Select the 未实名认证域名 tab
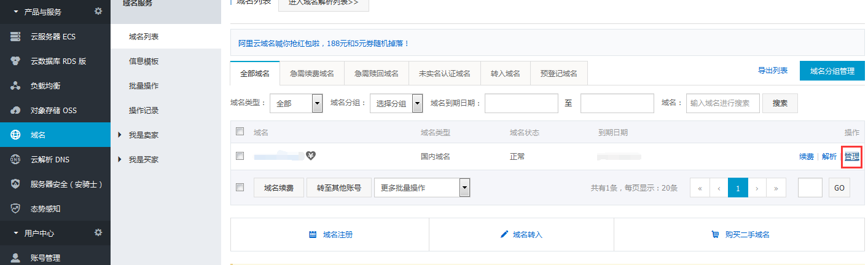The height and width of the screenshot is (265, 868). tap(444, 73)
